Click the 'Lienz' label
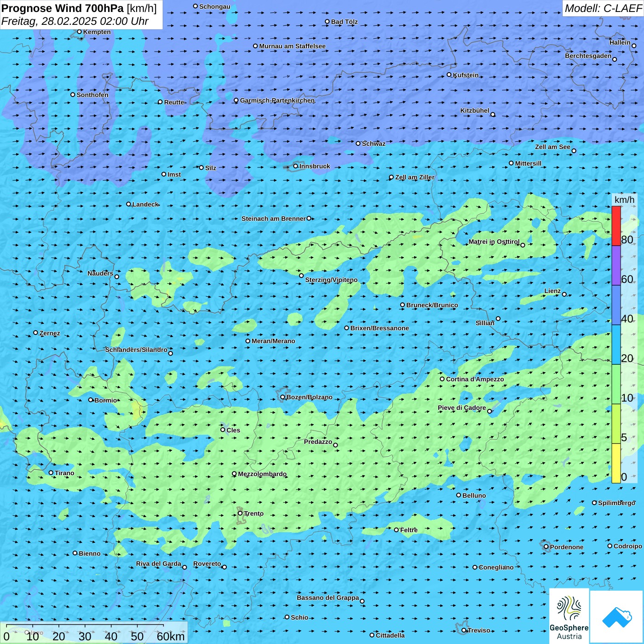The image size is (644, 644). click(552, 291)
